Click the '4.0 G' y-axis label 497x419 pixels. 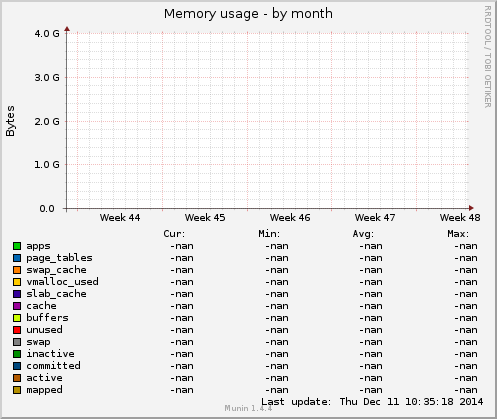point(47,34)
